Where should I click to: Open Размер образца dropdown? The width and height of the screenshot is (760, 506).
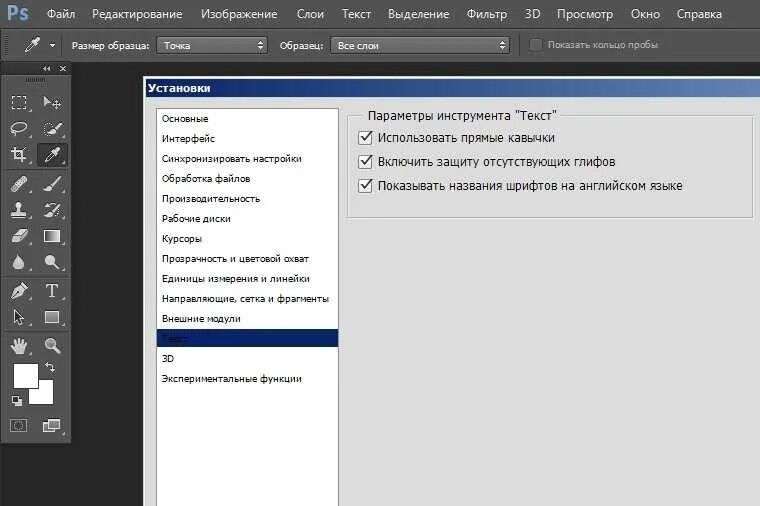212,46
